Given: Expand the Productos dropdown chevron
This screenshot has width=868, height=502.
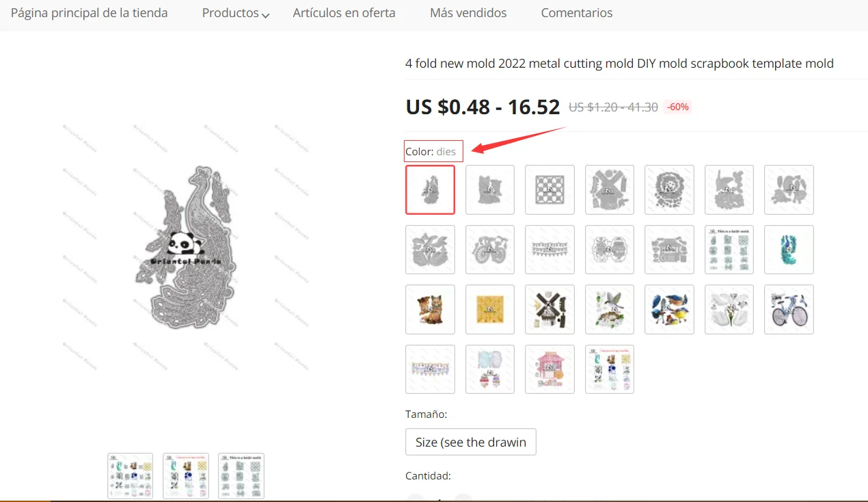Looking at the screenshot, I should click(265, 15).
